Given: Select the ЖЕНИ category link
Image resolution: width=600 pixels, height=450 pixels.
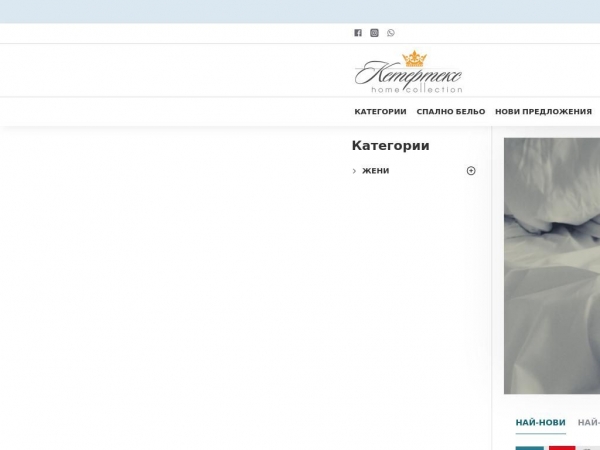Looking at the screenshot, I should pyautogui.click(x=376, y=171).
